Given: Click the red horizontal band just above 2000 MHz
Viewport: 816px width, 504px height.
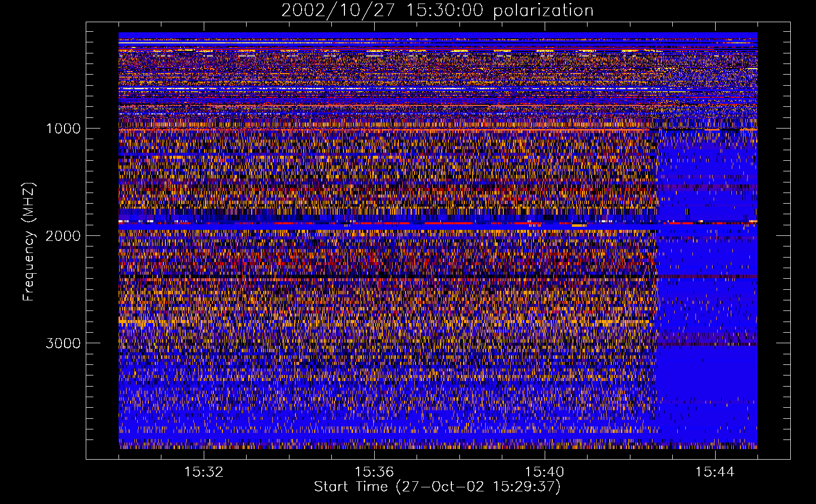Looking at the screenshot, I should coord(438,222).
